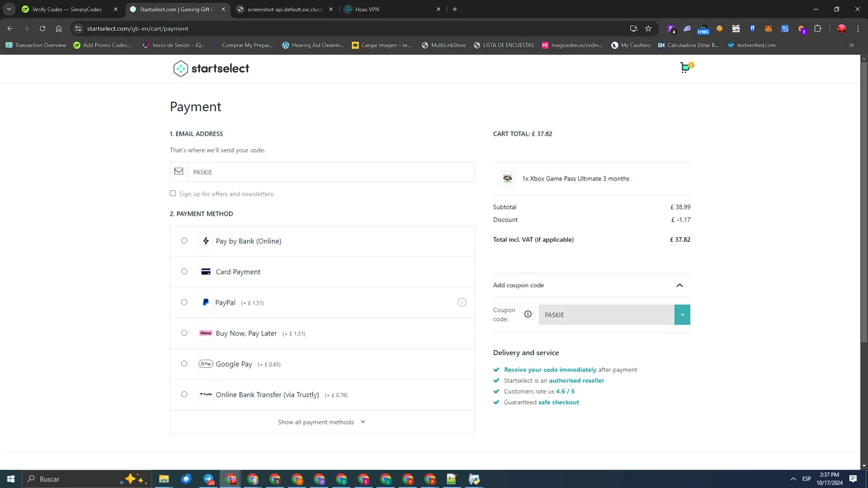Click the Chrome profile avatar icon

click(841, 28)
